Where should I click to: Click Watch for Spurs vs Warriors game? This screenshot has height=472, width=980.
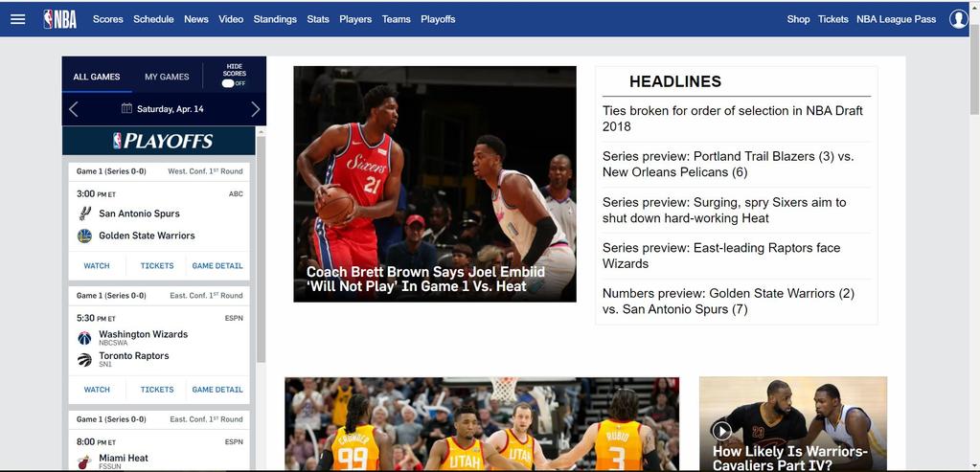tap(97, 266)
